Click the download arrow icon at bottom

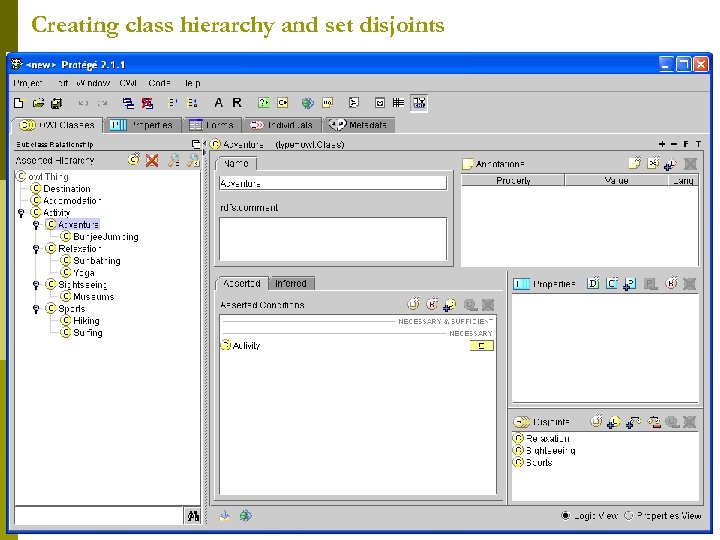point(225,516)
